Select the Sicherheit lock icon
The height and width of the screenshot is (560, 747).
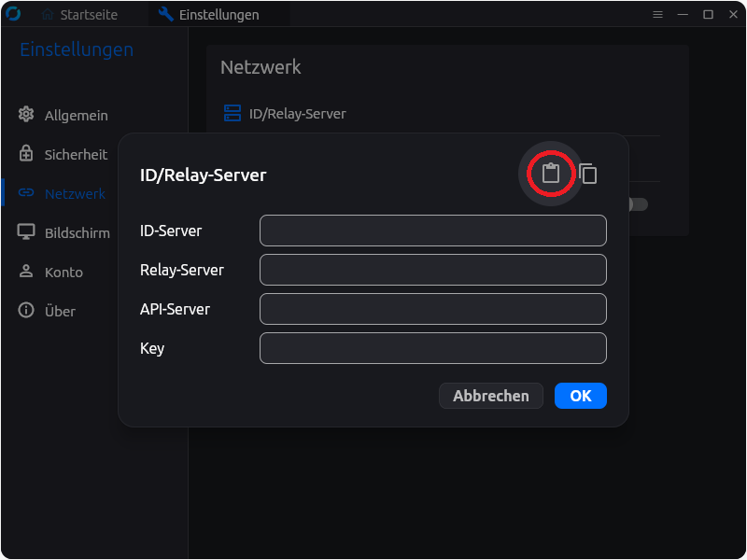(x=26, y=154)
